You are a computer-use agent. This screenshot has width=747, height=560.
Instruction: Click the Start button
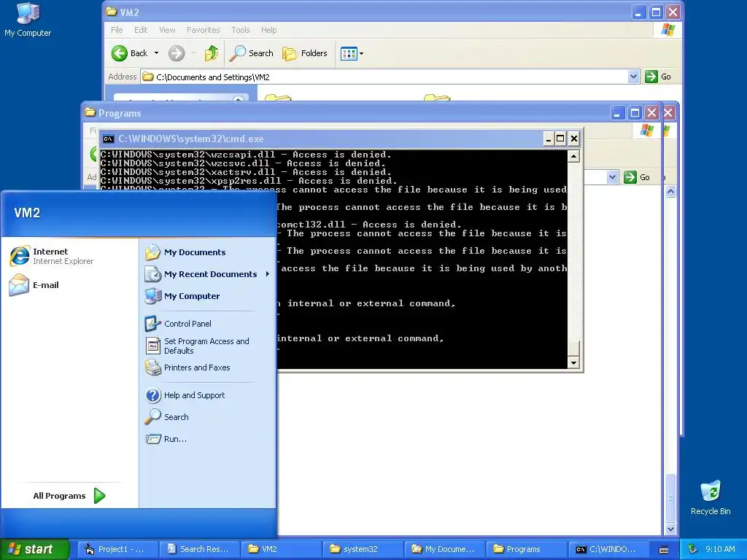coord(34,549)
